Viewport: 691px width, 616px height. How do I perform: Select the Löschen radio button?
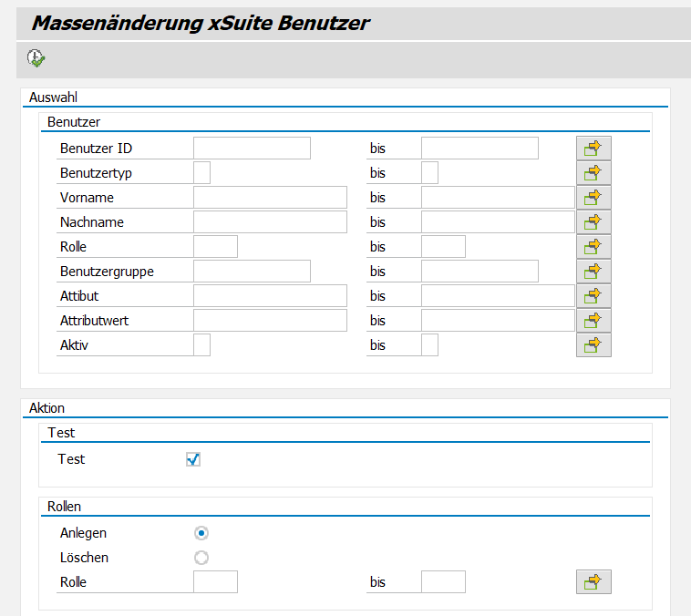[201, 558]
